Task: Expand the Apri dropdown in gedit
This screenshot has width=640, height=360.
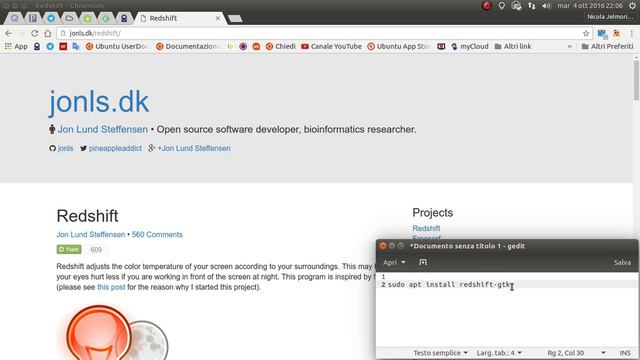Action: (x=394, y=262)
